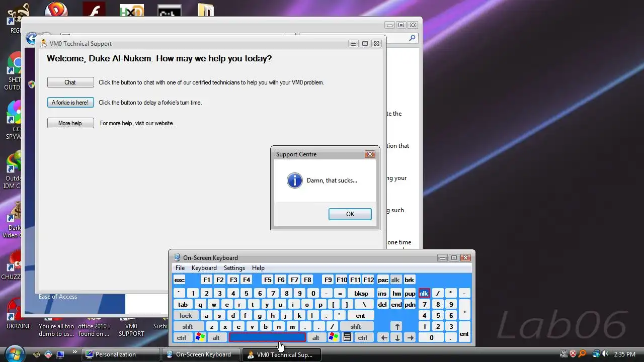The image size is (644, 362).
Task: Click the 2:35 PM taskbar clock
Action: [624, 354]
